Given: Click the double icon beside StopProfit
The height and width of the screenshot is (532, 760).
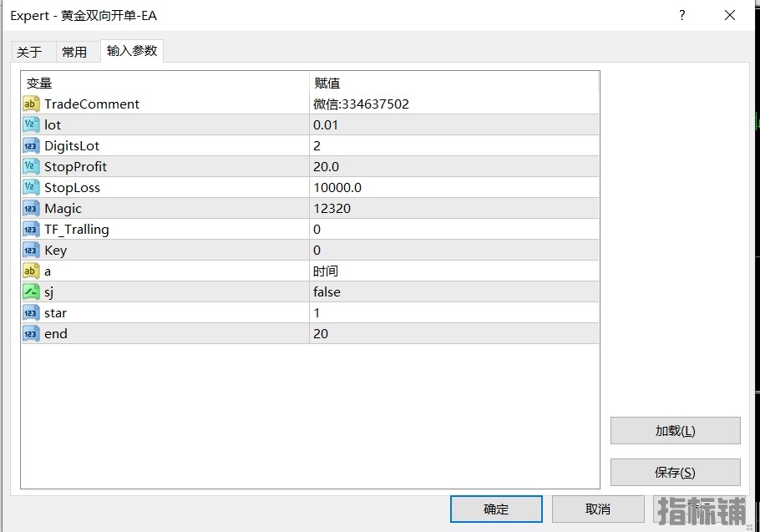Looking at the screenshot, I should coord(31,166).
